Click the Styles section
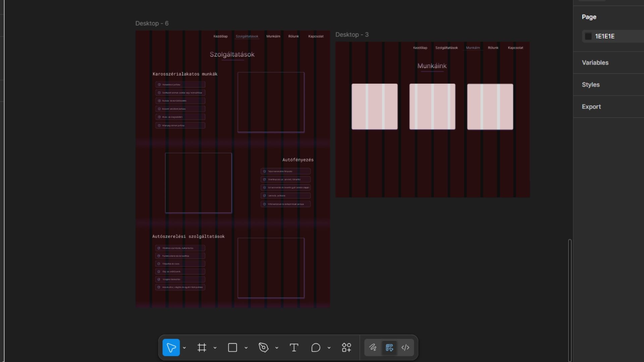Image resolution: width=644 pixels, height=362 pixels. coord(590,85)
